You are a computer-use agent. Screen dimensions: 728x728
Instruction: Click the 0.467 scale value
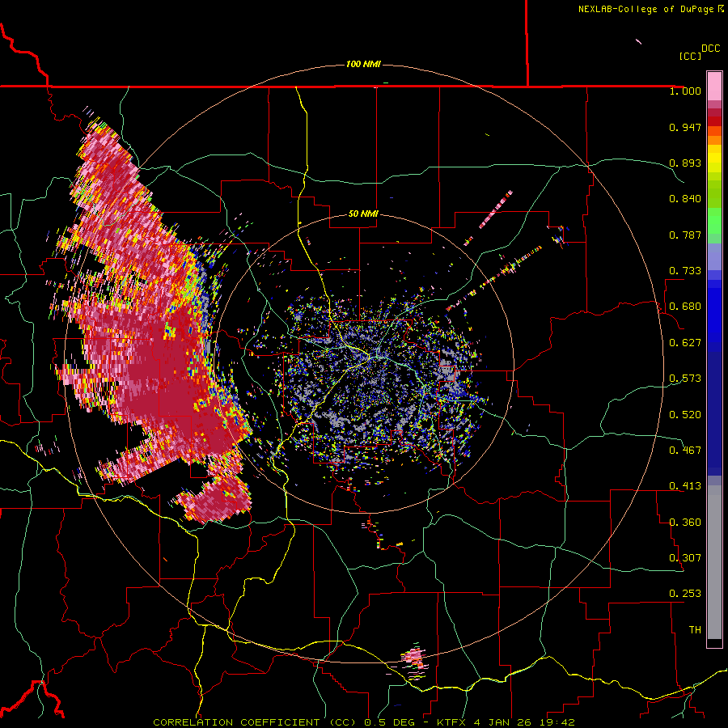point(685,451)
